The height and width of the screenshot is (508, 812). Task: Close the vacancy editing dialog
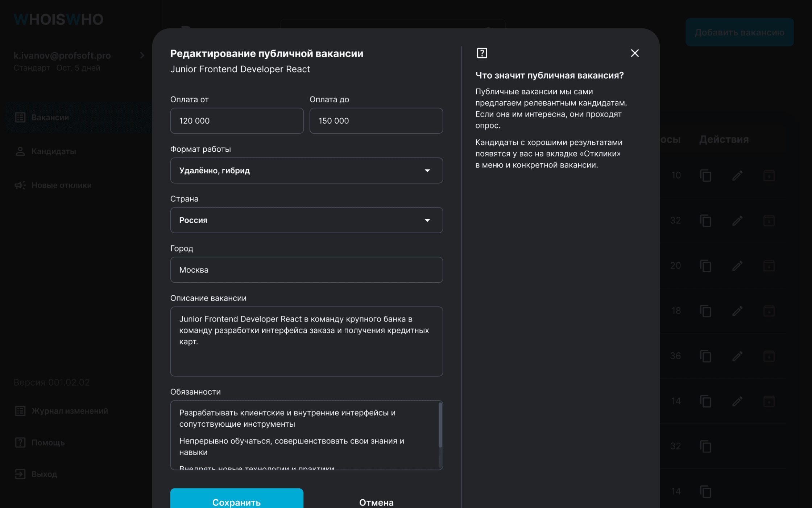[634, 53]
